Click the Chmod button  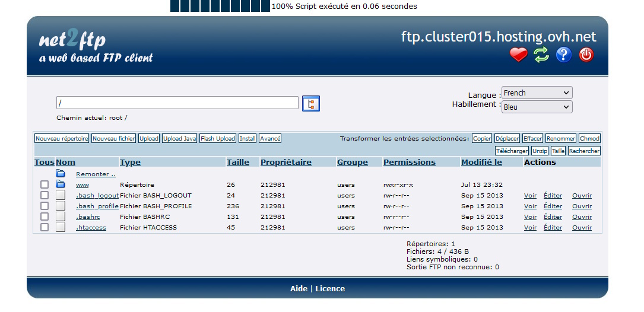coord(589,139)
